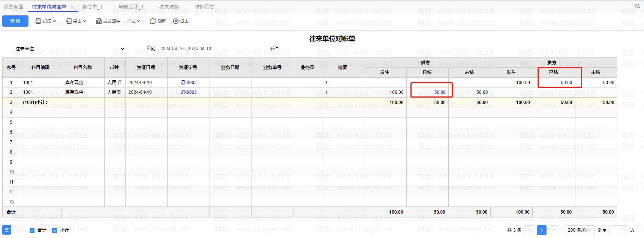Click 库存现金 in row 2
The width and height of the screenshot is (644, 238).
74,92
